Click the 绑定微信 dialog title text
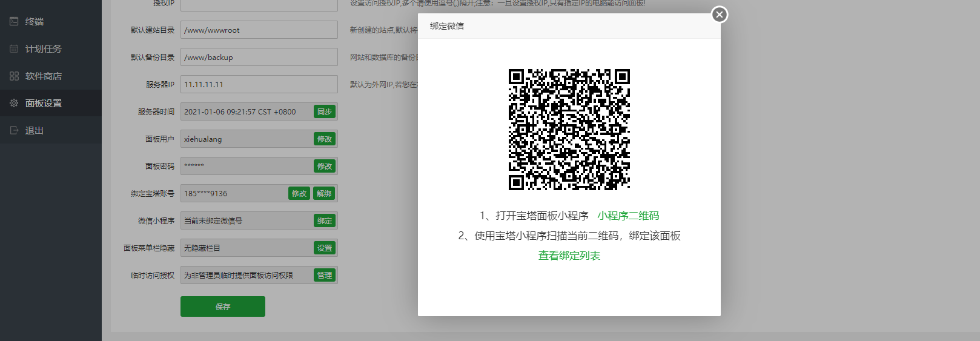The image size is (980, 341). [x=447, y=26]
